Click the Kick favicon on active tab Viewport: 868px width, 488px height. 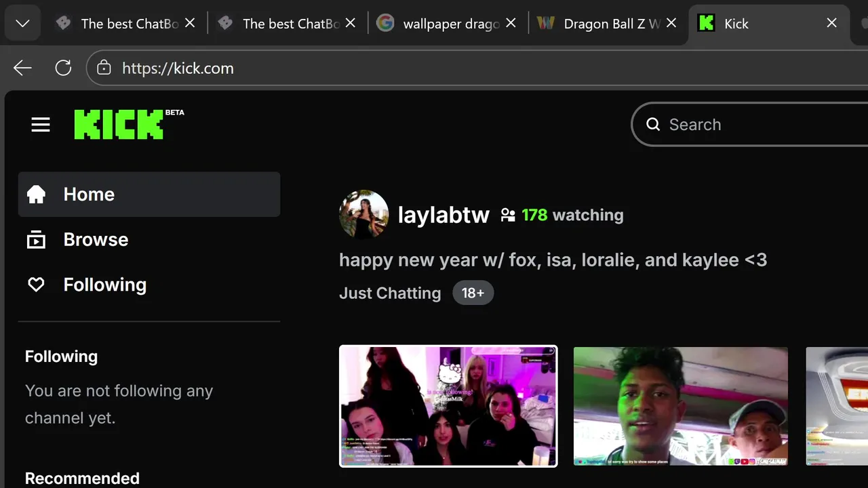tap(706, 23)
